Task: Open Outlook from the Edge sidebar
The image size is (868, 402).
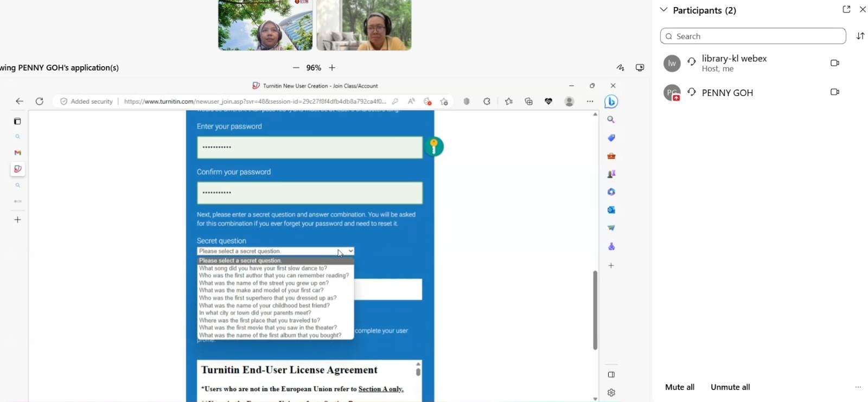Action: coord(611,210)
